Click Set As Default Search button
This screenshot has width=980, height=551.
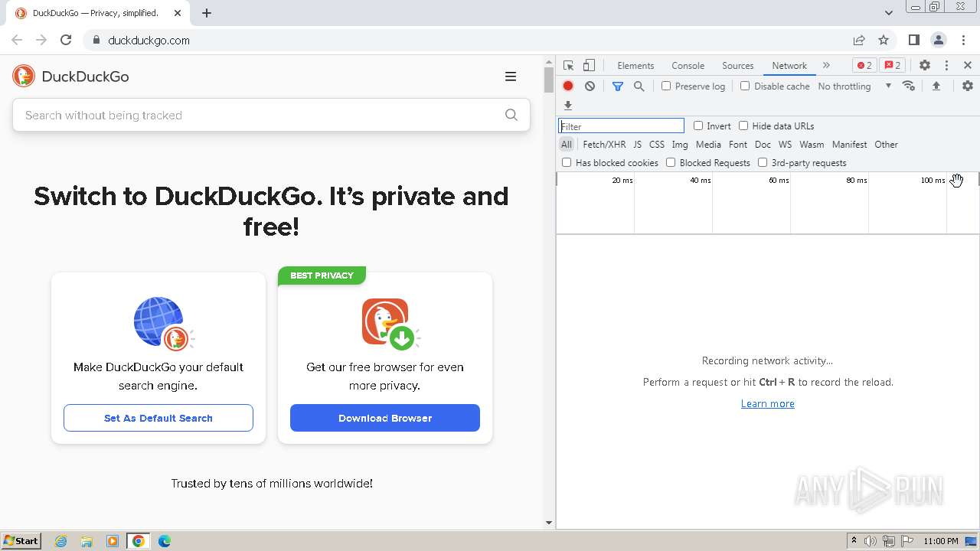(158, 418)
